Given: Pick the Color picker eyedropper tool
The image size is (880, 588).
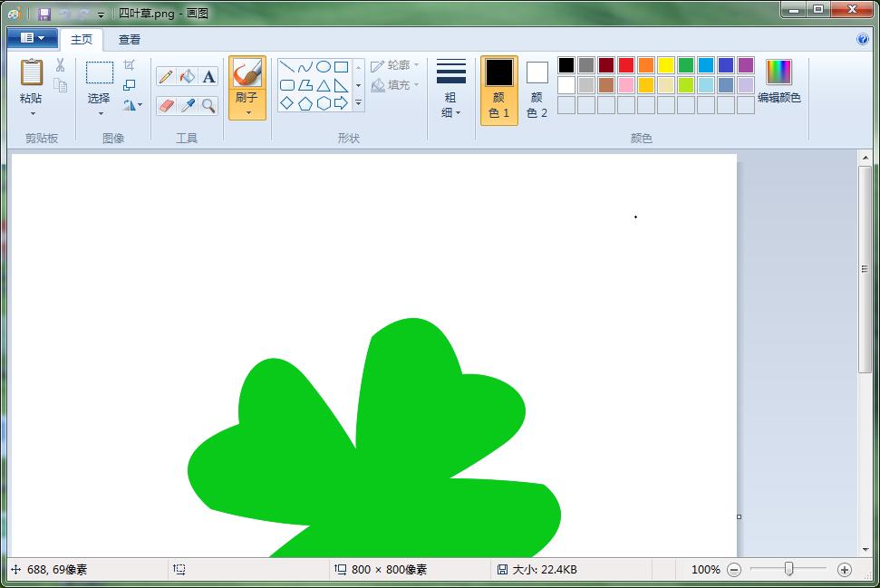Looking at the screenshot, I should [188, 106].
